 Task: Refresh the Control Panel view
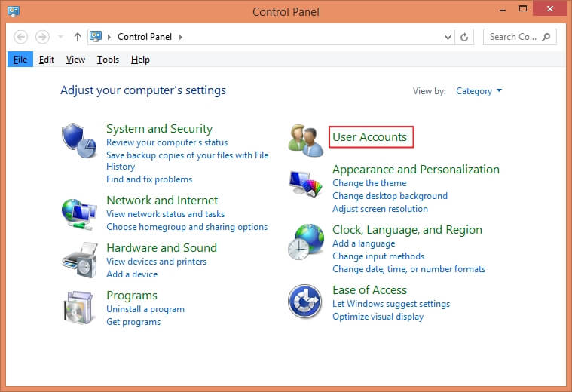(465, 37)
